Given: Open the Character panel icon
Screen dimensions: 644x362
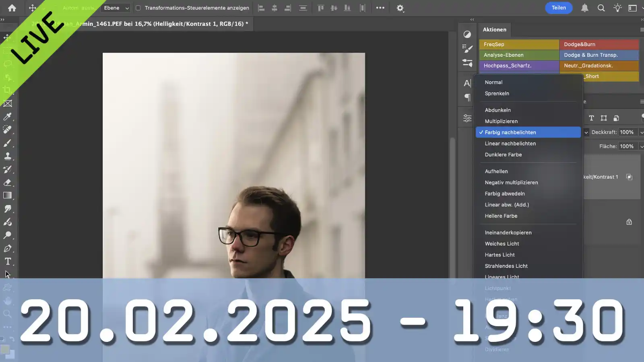Looking at the screenshot, I should pyautogui.click(x=467, y=83).
